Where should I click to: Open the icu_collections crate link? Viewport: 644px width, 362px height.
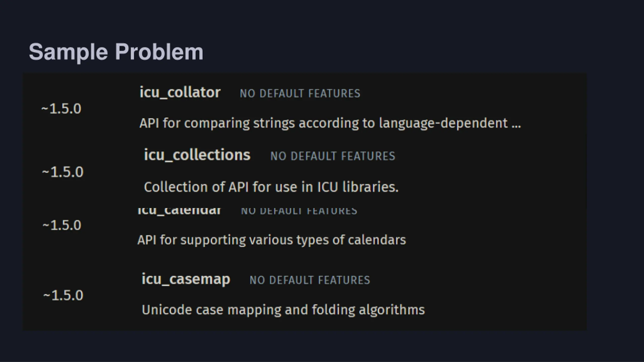pyautogui.click(x=197, y=155)
